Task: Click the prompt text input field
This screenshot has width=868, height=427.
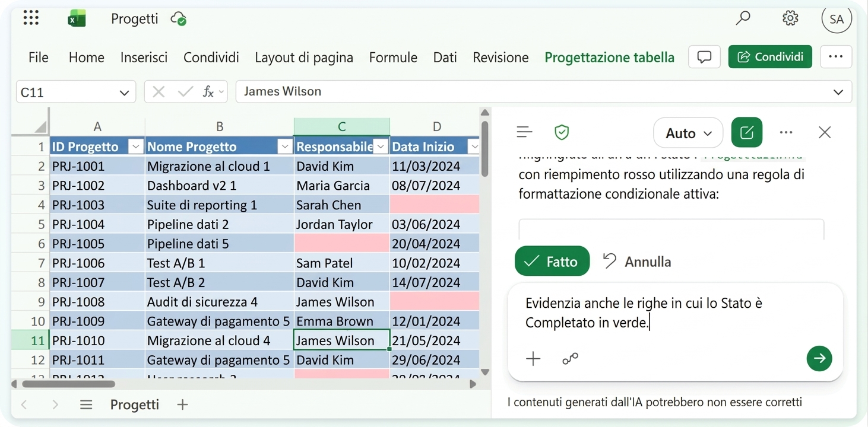Action: (x=675, y=313)
